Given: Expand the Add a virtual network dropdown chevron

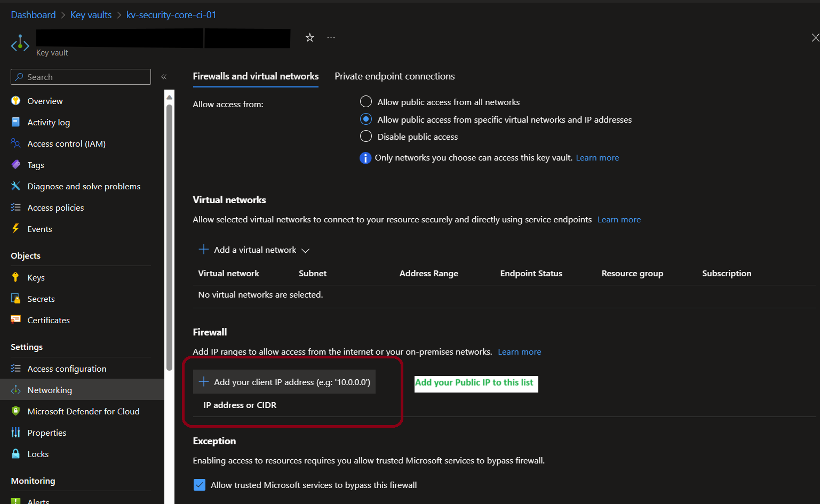Looking at the screenshot, I should [x=305, y=251].
